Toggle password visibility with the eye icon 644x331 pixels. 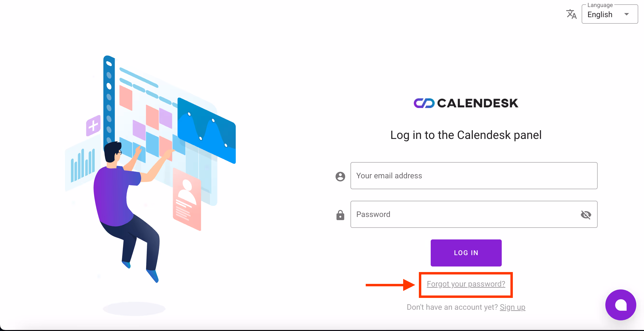point(586,215)
